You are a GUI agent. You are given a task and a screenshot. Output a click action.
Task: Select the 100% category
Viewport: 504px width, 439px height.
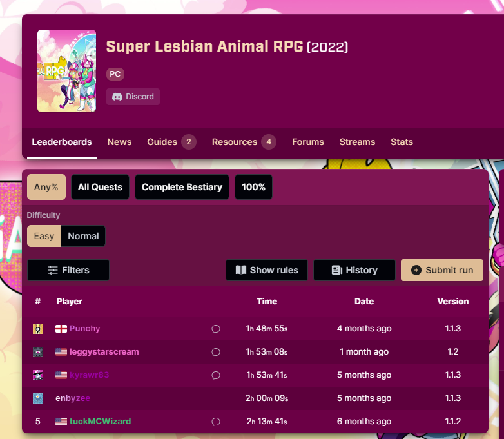point(253,187)
